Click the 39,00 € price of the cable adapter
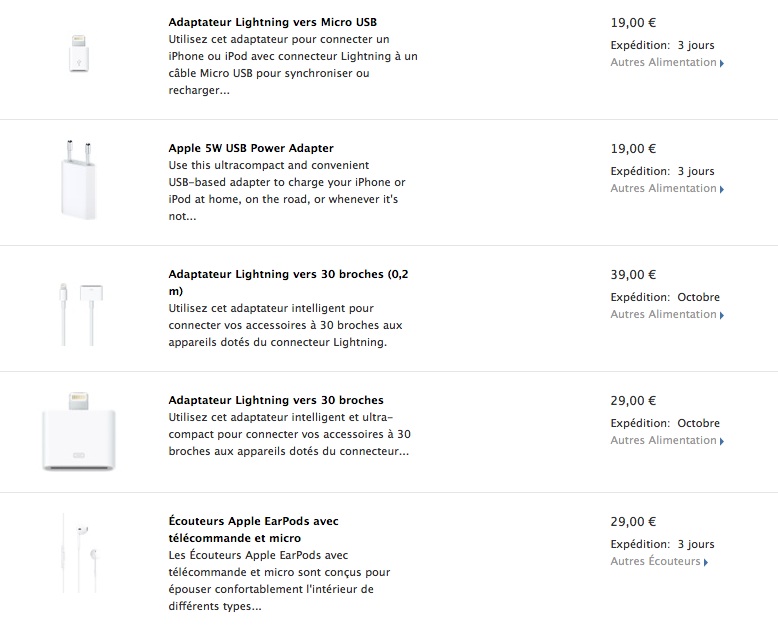 click(633, 274)
